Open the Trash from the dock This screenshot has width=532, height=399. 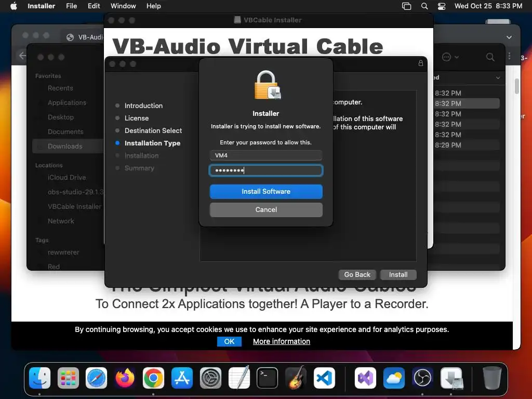coord(492,378)
